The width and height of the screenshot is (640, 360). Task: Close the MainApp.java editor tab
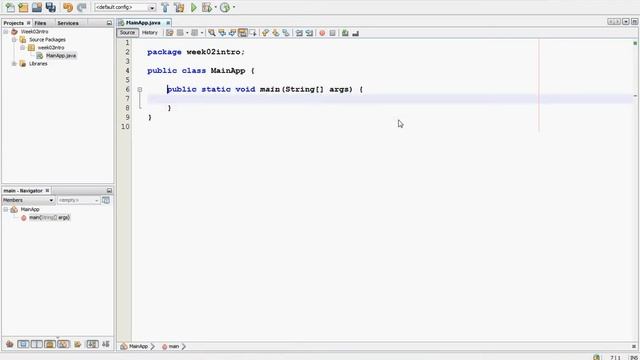(168, 23)
